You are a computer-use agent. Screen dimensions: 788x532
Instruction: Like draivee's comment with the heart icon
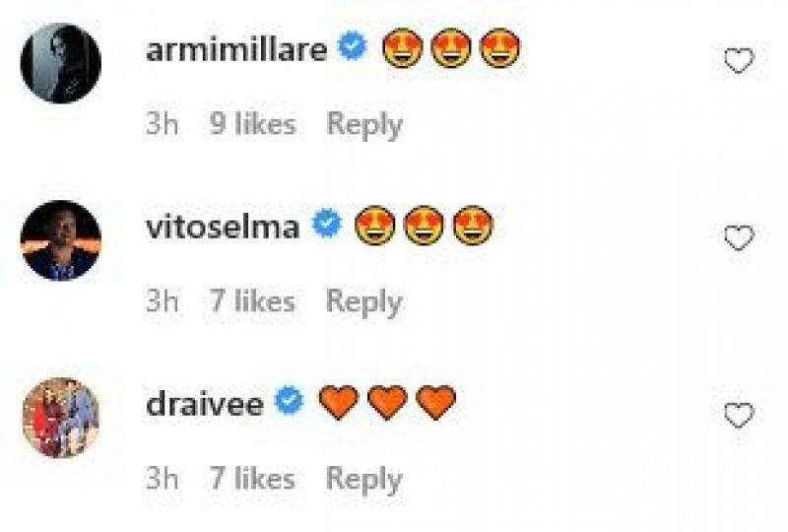(x=739, y=415)
